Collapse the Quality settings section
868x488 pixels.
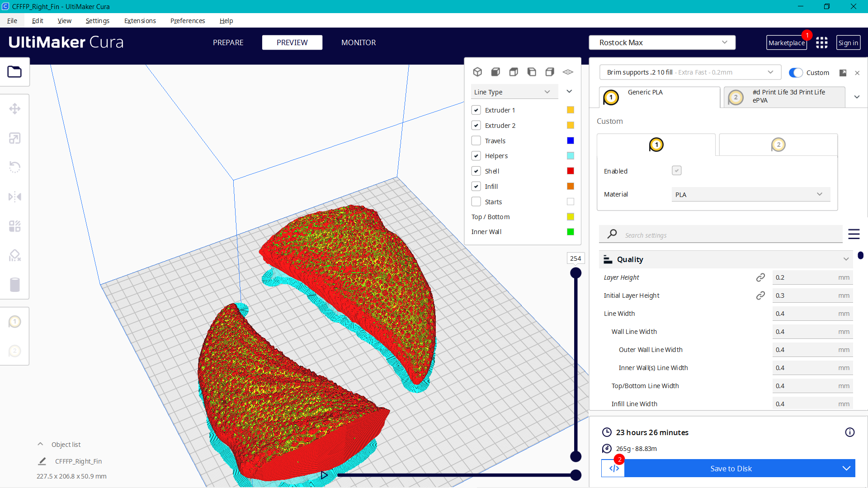845,259
